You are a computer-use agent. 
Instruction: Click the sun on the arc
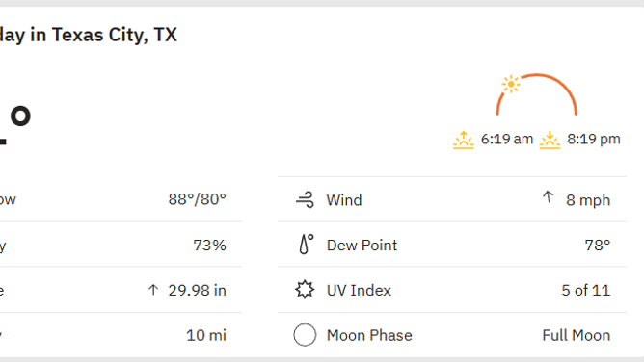click(511, 84)
